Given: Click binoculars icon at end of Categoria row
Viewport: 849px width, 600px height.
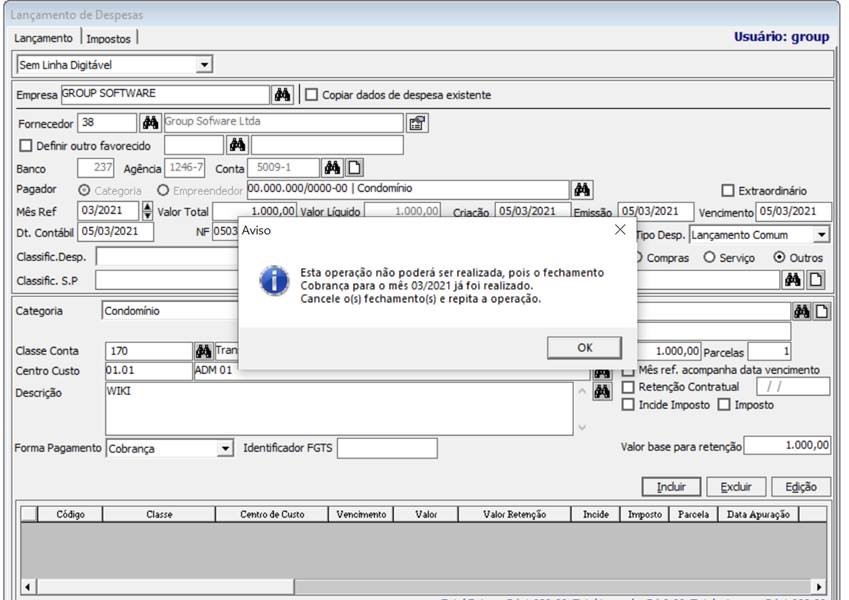Looking at the screenshot, I should pos(801,311).
